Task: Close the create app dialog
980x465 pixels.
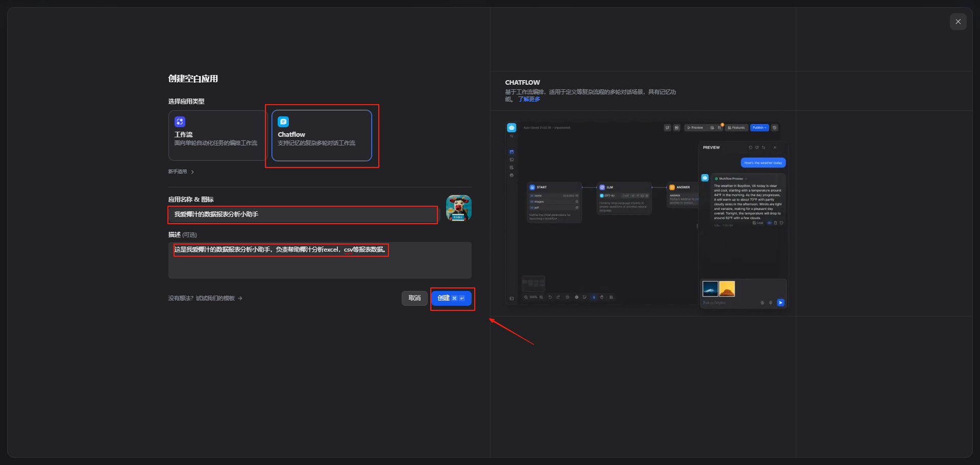Action: (958, 21)
